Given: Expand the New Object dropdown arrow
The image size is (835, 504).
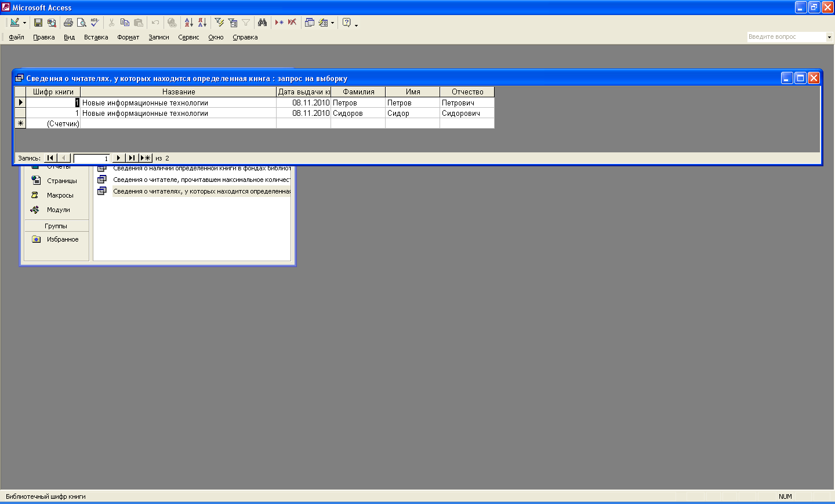Looking at the screenshot, I should [x=332, y=23].
